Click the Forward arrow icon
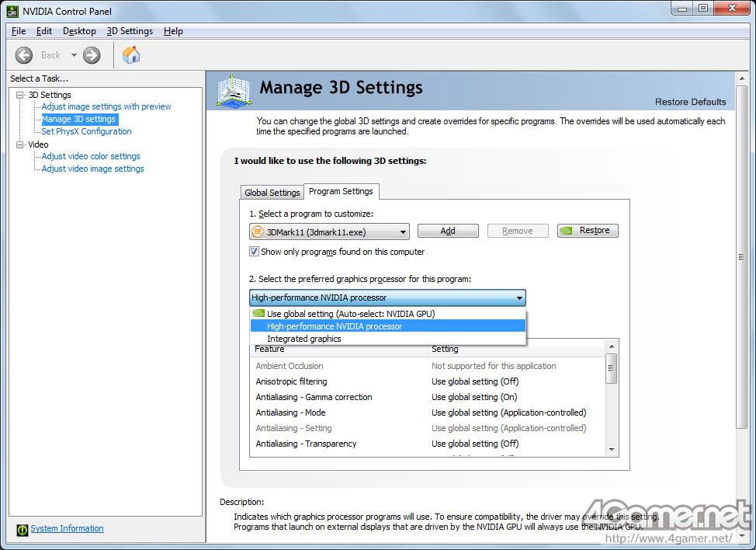This screenshot has width=756, height=550. 92,55
